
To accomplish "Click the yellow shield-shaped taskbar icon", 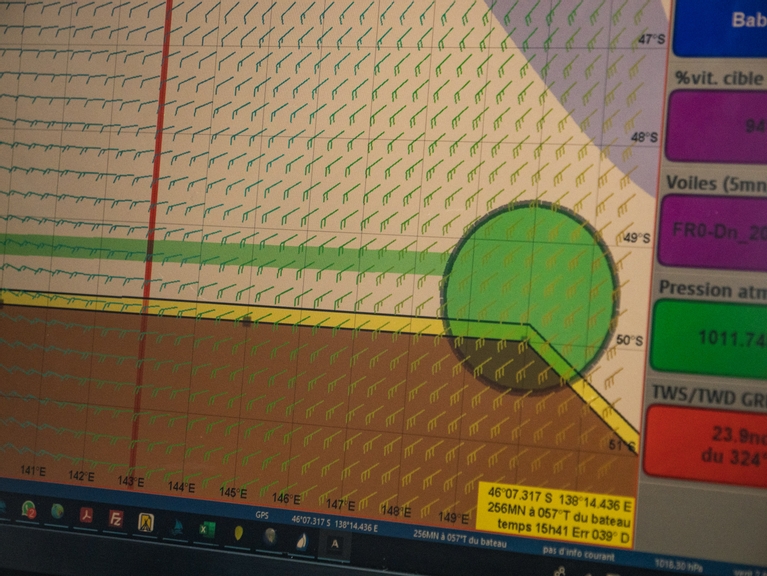I will coord(239,532).
